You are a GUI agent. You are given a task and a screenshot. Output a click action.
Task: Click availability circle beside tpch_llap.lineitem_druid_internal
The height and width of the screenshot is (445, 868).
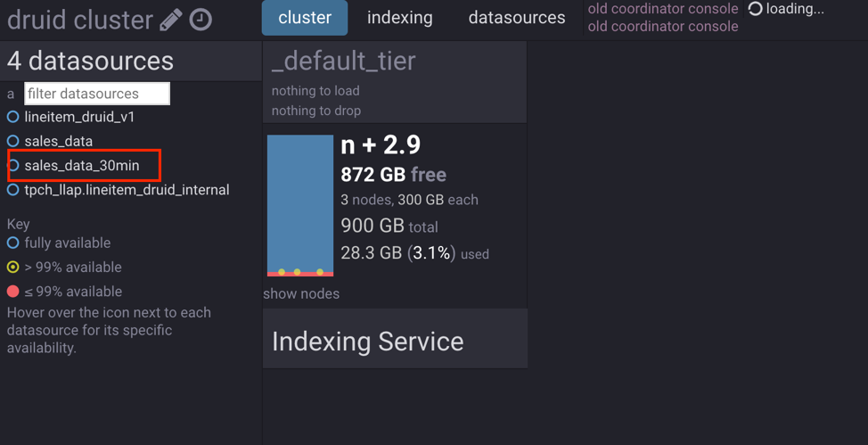[12, 190]
